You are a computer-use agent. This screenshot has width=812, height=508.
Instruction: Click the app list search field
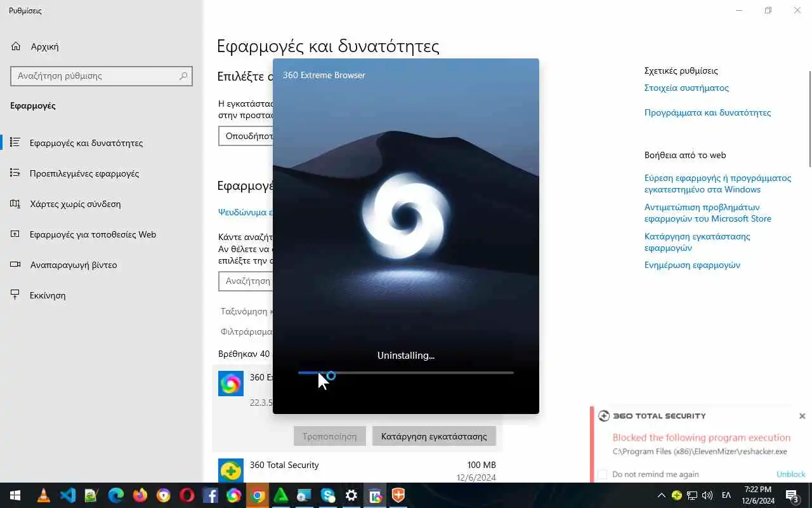coord(246,281)
